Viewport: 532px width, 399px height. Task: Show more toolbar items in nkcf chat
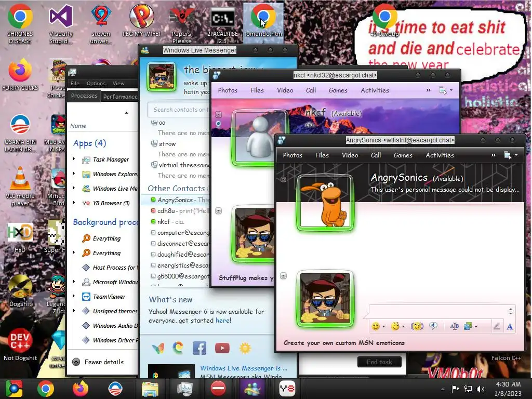point(429,90)
